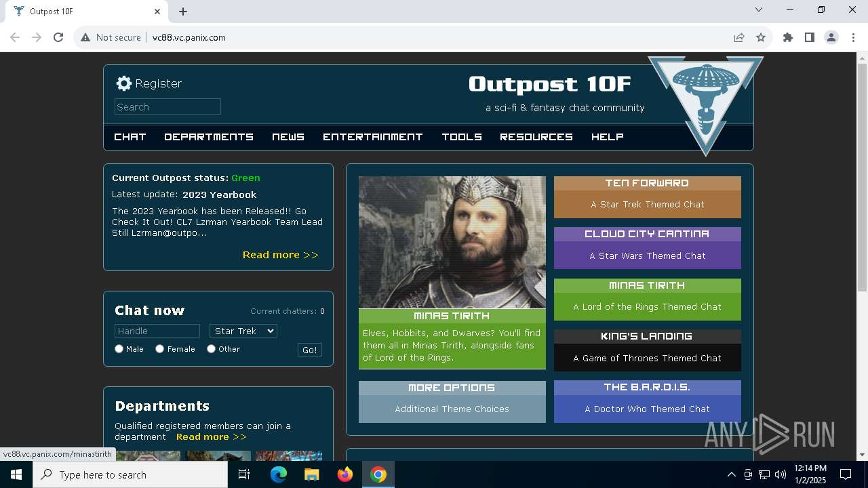Open the RESOURCES menu
868x488 pixels.
coord(536,137)
